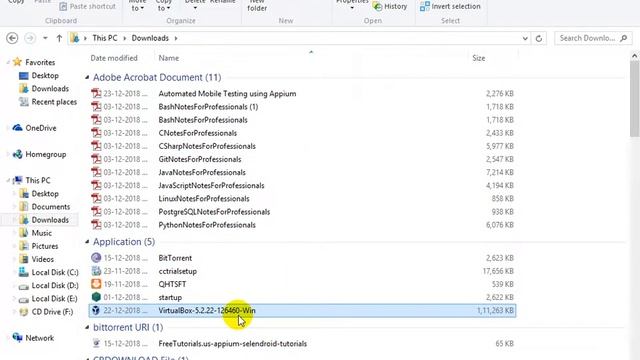This screenshot has width=640, height=360.
Task: Click This PC in address bar
Action: click(x=104, y=38)
